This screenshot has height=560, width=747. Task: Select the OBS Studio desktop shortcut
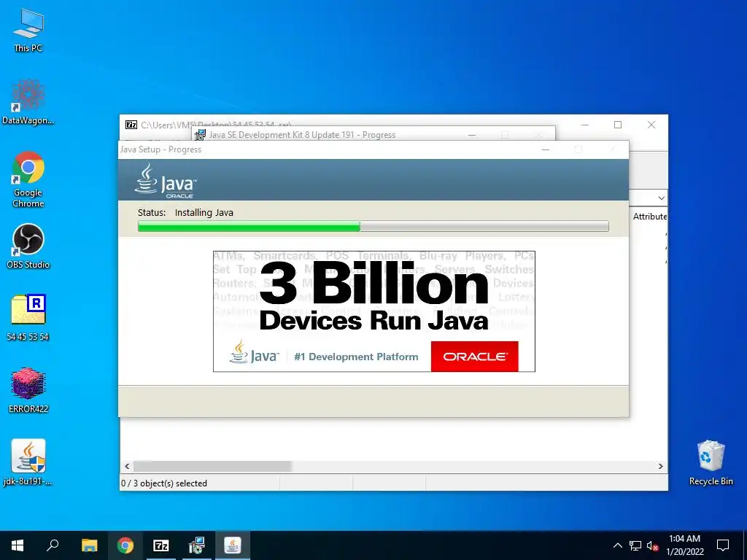(x=28, y=246)
